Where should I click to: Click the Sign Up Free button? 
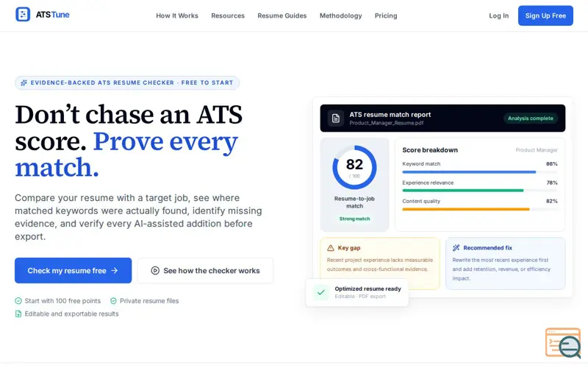[x=545, y=15]
